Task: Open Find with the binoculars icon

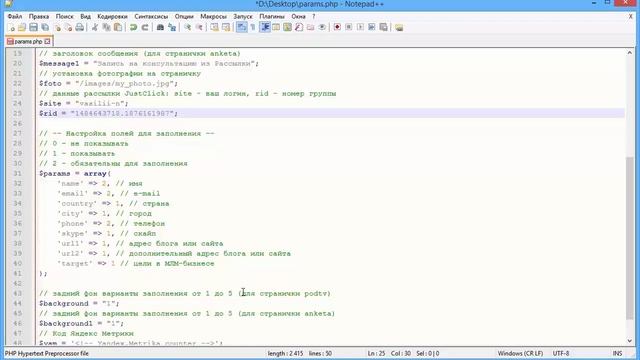Action: pyautogui.click(x=160, y=27)
